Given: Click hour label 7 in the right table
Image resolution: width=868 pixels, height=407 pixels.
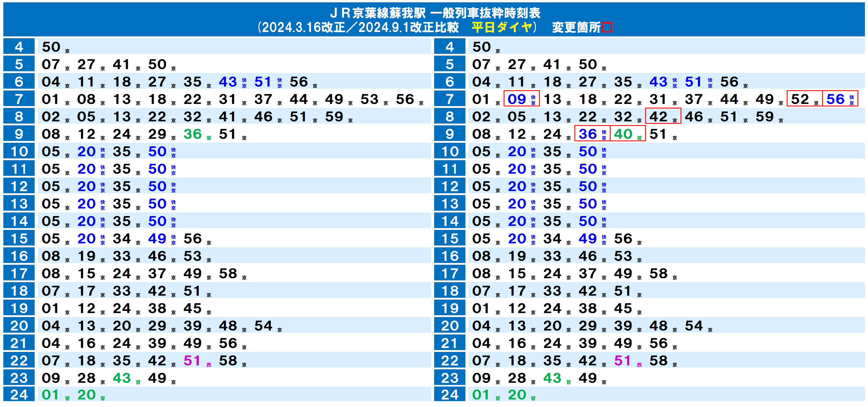Looking at the screenshot, I should [450, 99].
